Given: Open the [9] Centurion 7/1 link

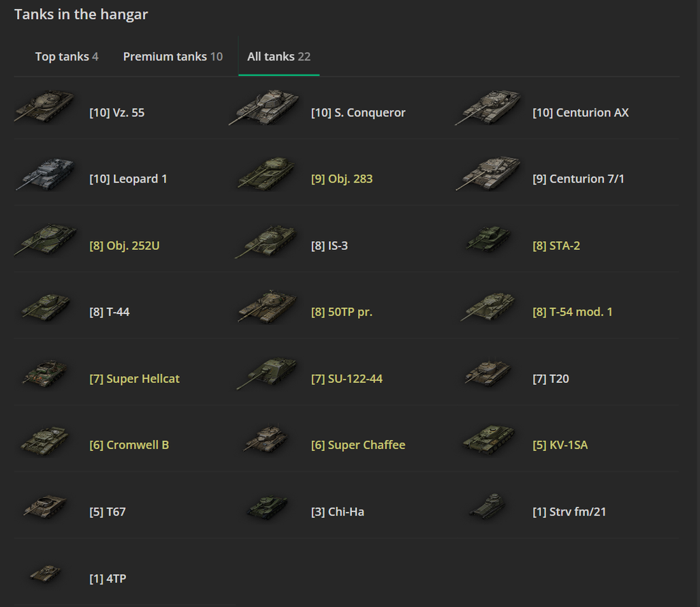Looking at the screenshot, I should coord(578,179).
